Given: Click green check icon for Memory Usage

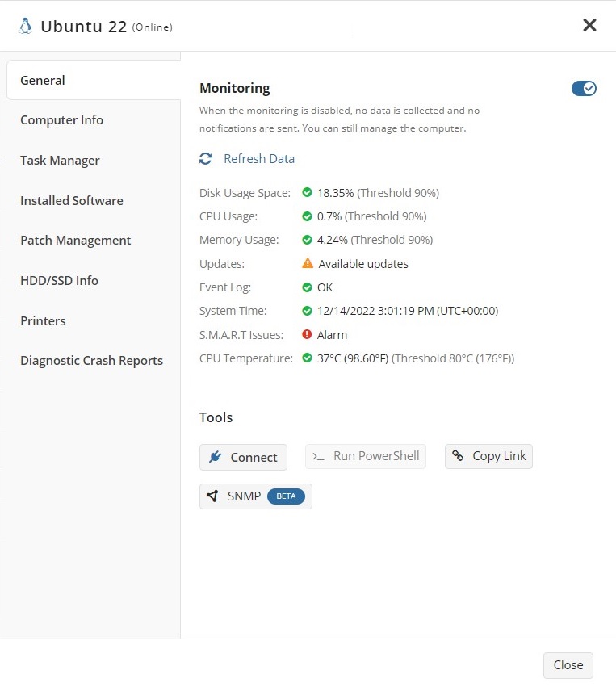Looking at the screenshot, I should pos(307,240).
